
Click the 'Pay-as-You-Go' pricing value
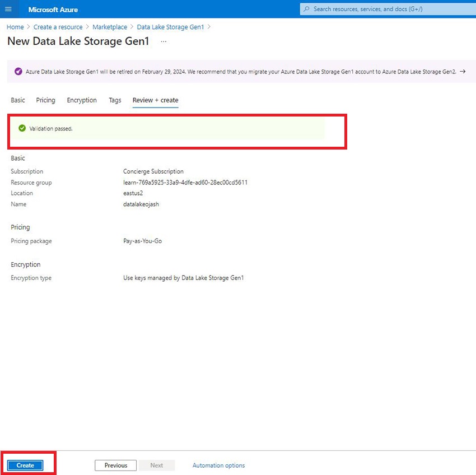pyautogui.click(x=142, y=241)
